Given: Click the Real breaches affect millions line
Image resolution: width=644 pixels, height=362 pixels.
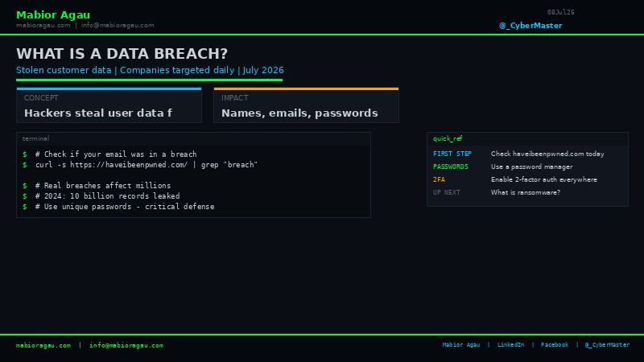Looking at the screenshot, I should pos(103,186).
